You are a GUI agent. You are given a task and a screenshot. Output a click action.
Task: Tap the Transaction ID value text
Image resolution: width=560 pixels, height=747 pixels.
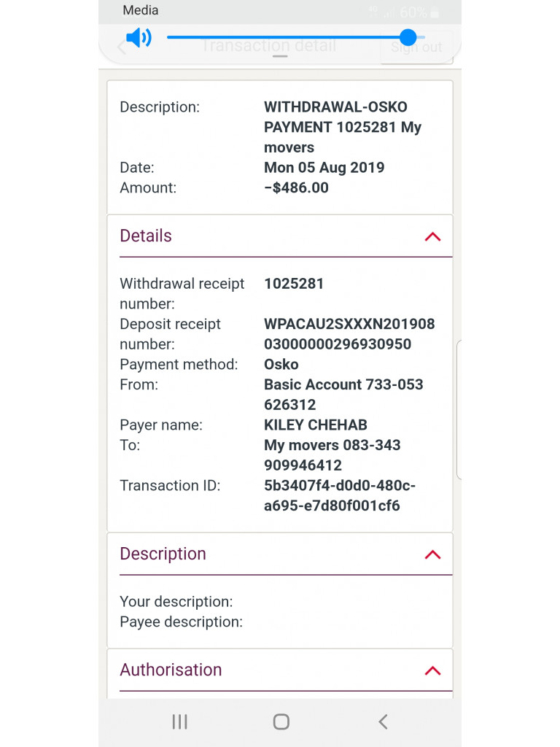(x=339, y=496)
